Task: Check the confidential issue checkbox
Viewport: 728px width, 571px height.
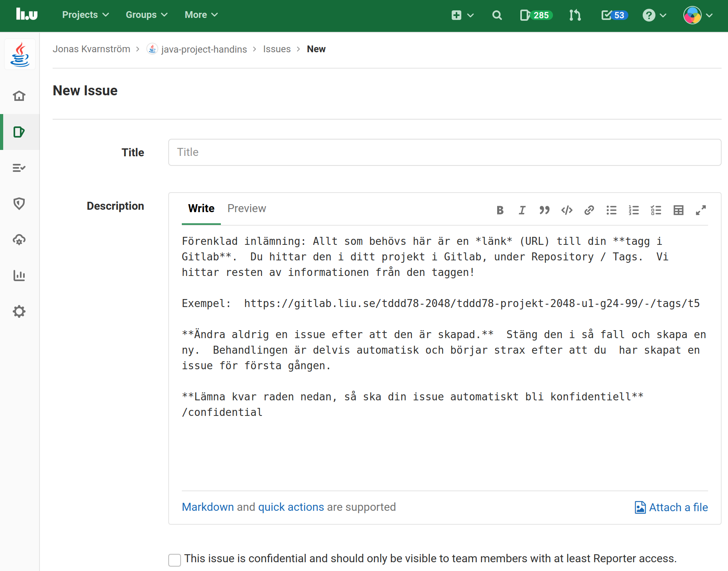Action: [175, 560]
